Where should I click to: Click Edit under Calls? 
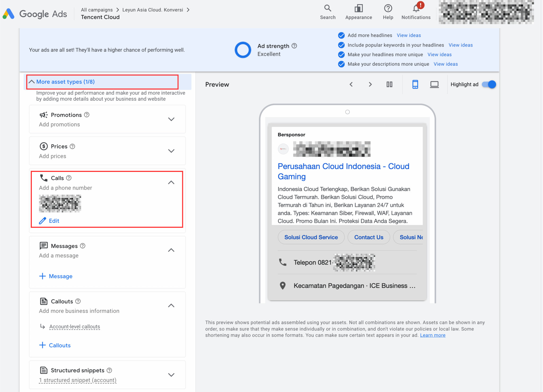[54, 221]
